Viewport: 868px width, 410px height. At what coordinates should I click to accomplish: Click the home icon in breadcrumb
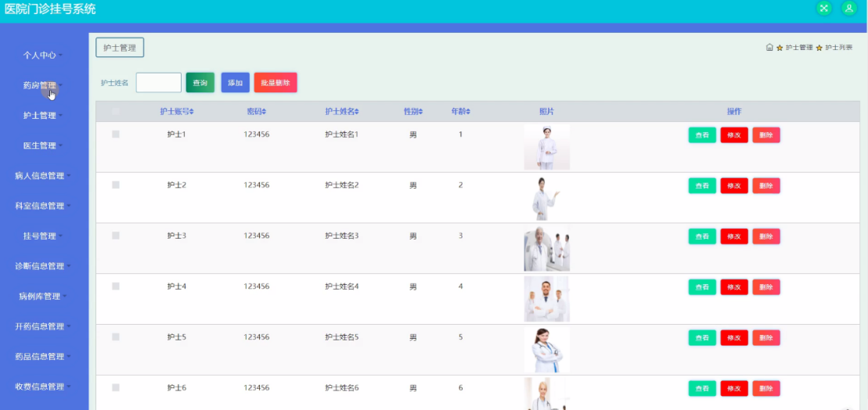coord(769,47)
